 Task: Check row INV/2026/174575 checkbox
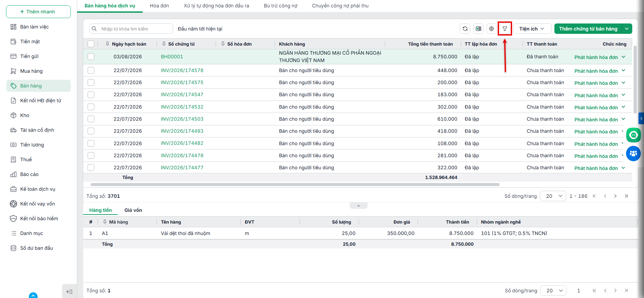(x=91, y=82)
